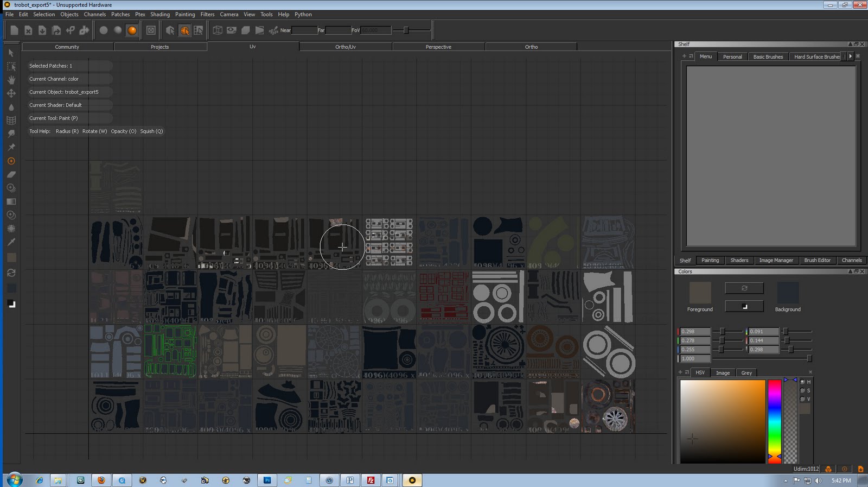Activate the Paint tool in sidebar
Screen dimensions: 868x487
tap(11, 161)
